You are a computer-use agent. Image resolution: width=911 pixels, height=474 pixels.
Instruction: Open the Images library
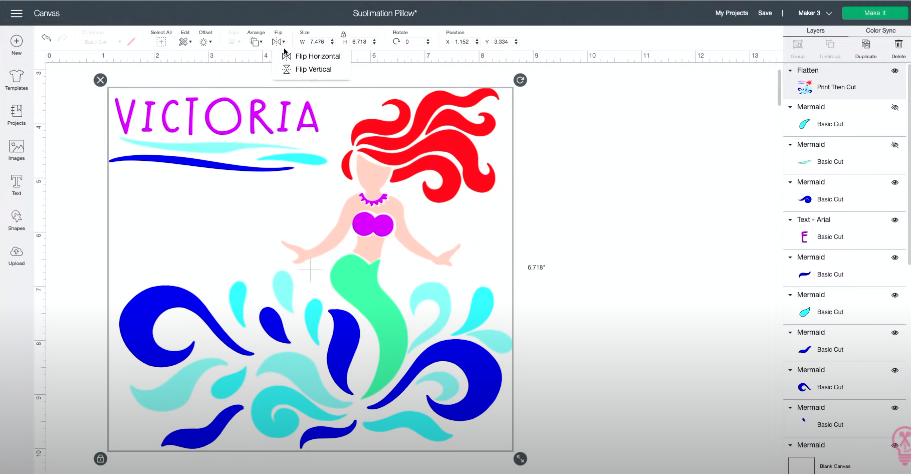pyautogui.click(x=16, y=150)
